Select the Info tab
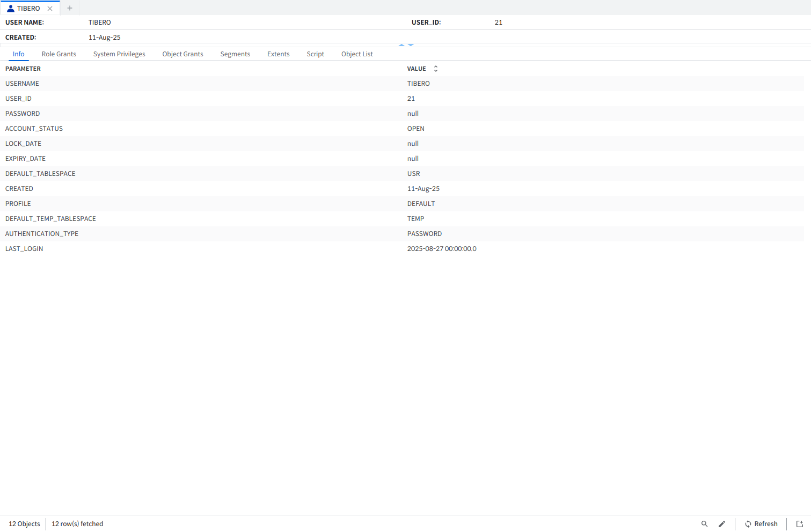 (19, 54)
